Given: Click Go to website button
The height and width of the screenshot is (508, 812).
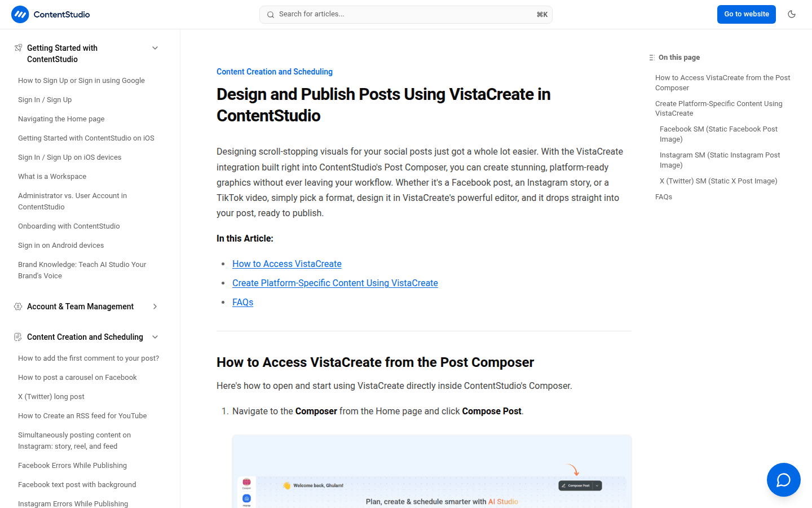Looking at the screenshot, I should tap(747, 15).
